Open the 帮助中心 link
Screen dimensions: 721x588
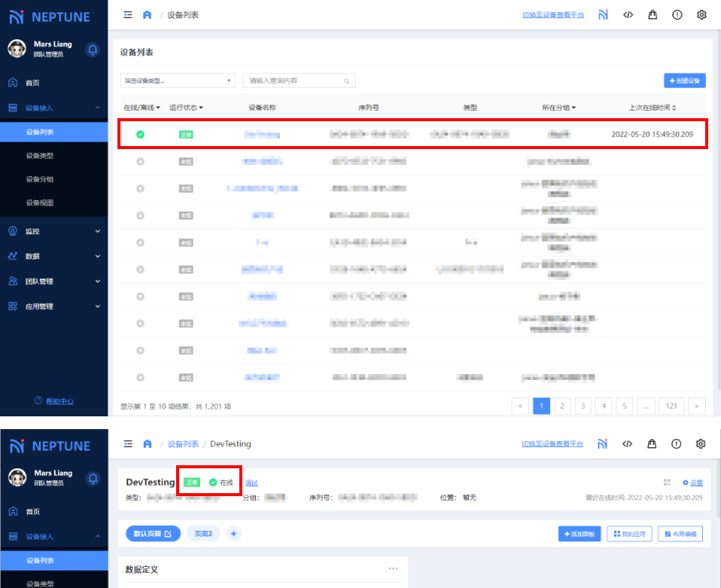coord(54,401)
